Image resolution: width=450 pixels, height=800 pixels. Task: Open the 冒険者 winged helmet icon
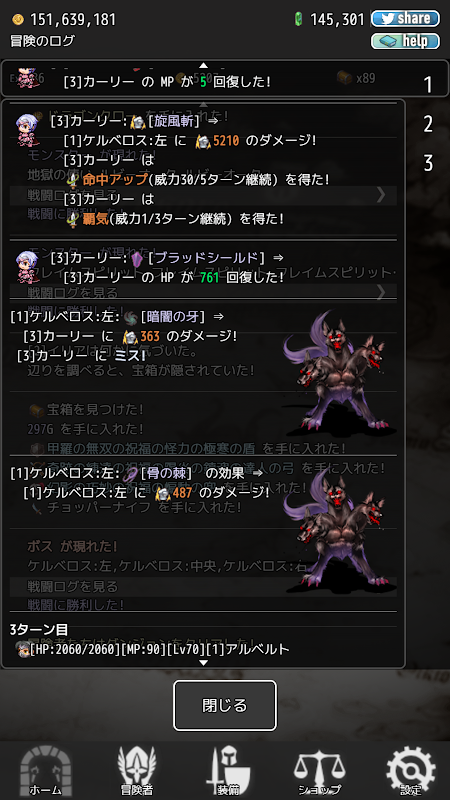137,771
